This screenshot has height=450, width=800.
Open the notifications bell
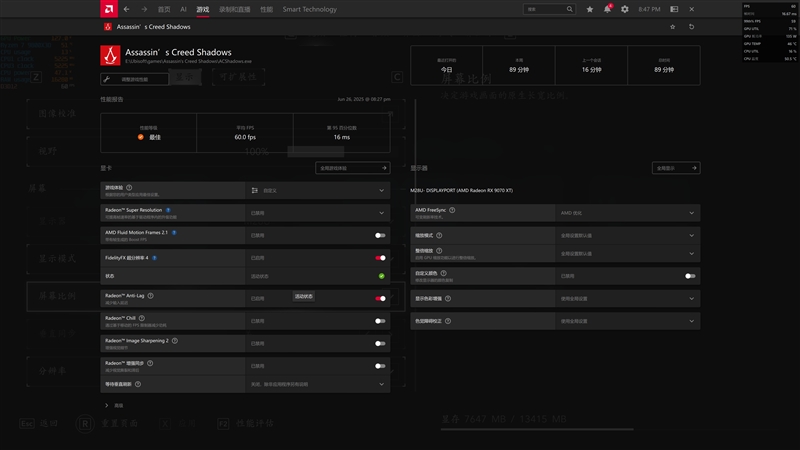[x=607, y=9]
